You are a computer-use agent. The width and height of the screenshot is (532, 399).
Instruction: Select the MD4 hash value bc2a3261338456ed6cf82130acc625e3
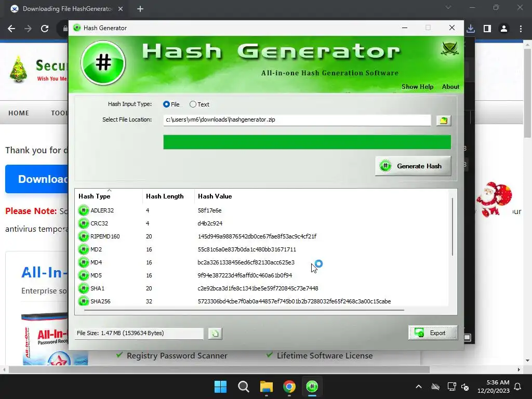point(246,262)
